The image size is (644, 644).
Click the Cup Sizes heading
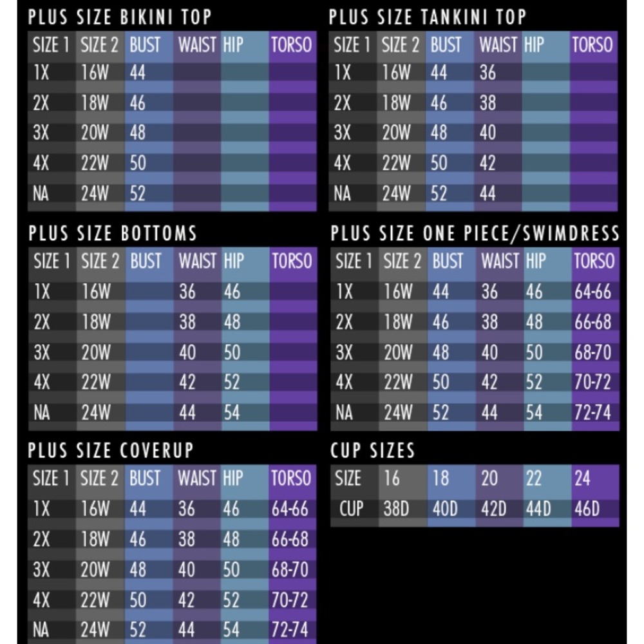(x=373, y=450)
